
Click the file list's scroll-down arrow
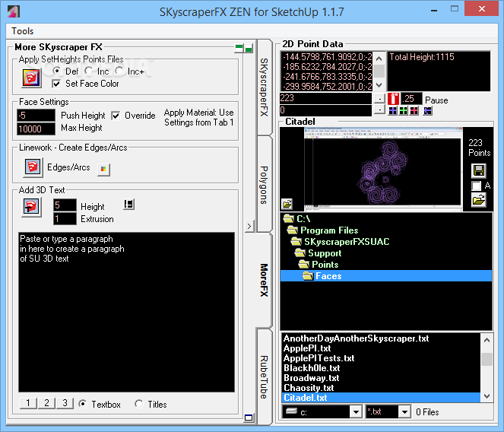tap(487, 396)
